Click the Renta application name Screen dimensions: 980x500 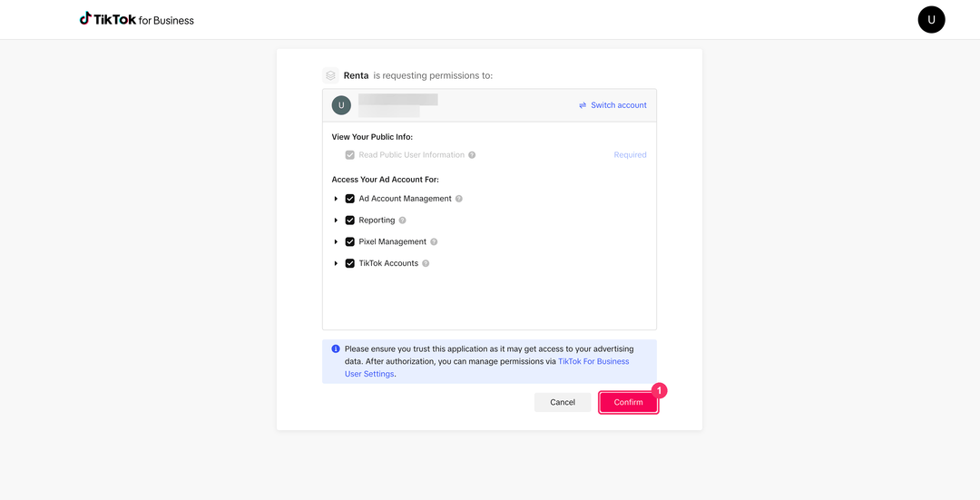coord(357,75)
